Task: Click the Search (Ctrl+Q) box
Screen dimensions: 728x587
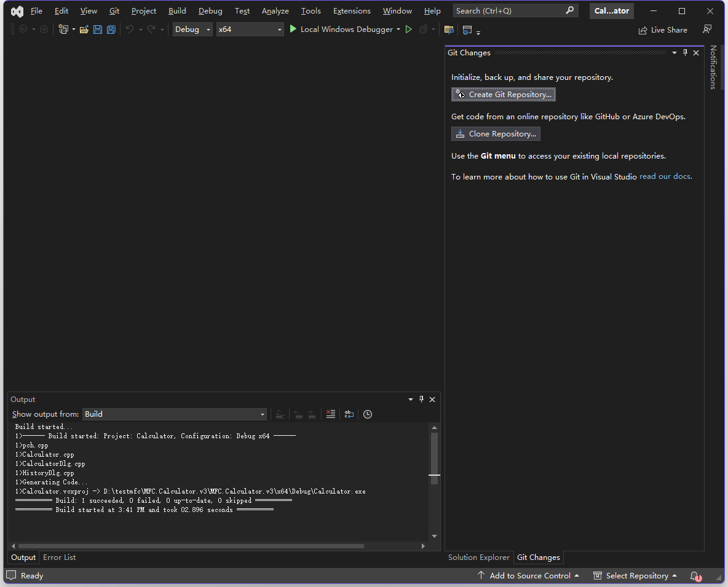Action: click(509, 11)
